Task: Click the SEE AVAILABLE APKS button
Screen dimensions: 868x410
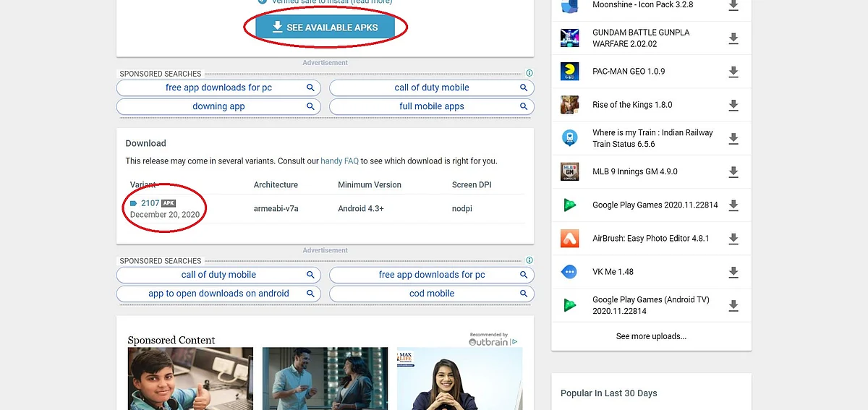Action: point(325,27)
